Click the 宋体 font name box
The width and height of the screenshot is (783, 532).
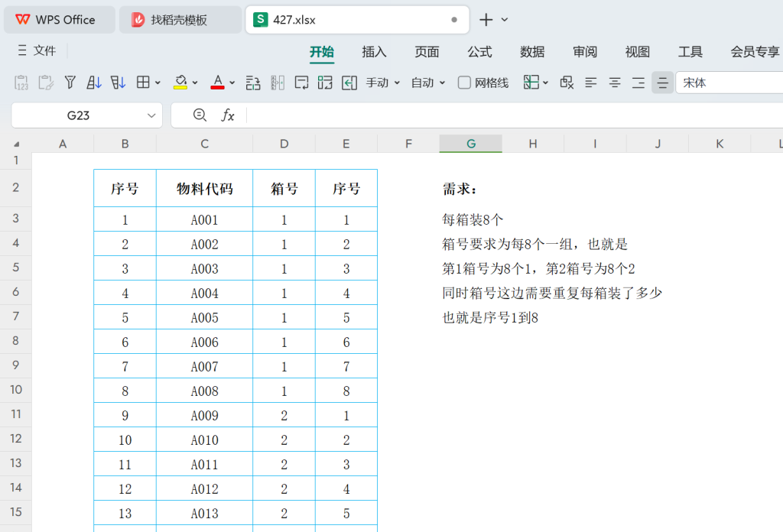(x=729, y=83)
